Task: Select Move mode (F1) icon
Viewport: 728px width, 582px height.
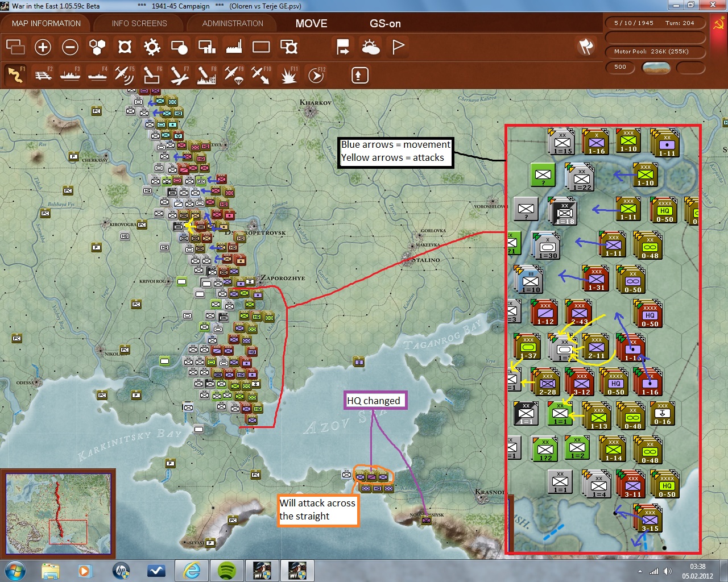Action: click(15, 75)
